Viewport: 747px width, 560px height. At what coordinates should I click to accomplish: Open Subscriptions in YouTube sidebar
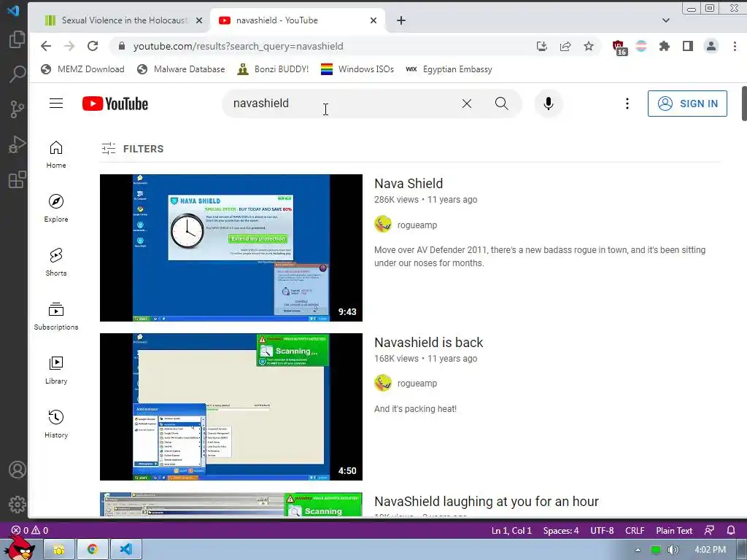point(56,316)
